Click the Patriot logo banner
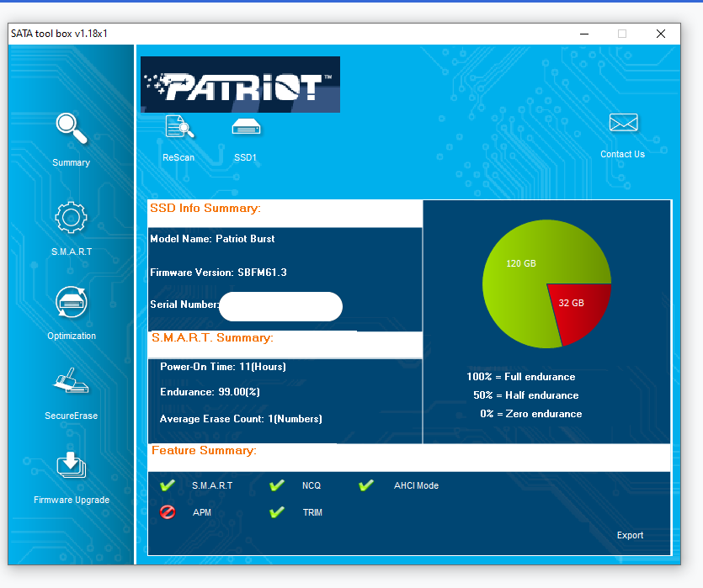703x588 pixels. [x=240, y=84]
